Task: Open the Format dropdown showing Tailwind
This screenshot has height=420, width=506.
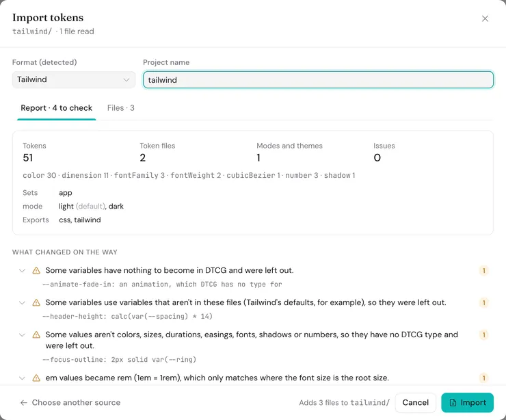Action: pos(74,80)
